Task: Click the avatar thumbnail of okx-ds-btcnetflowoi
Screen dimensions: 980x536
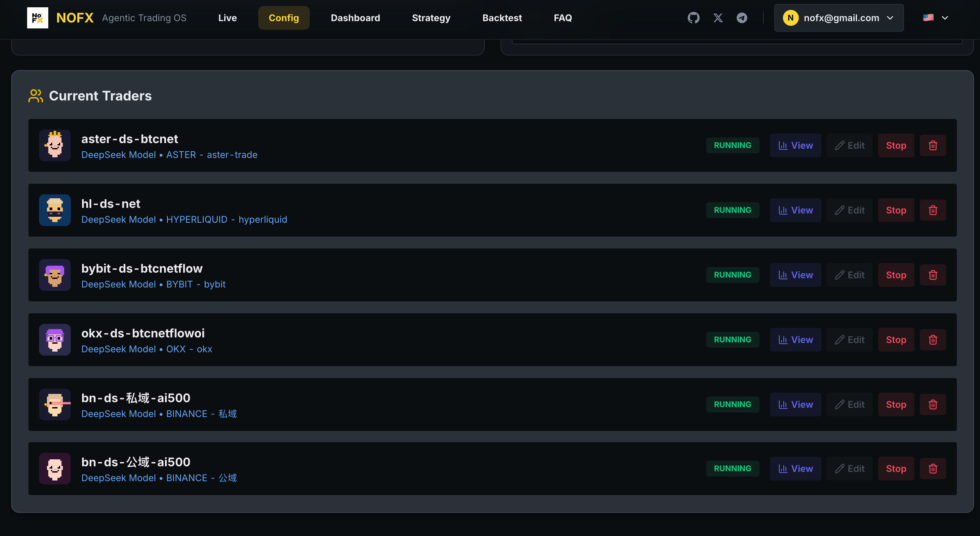Action: pos(55,339)
